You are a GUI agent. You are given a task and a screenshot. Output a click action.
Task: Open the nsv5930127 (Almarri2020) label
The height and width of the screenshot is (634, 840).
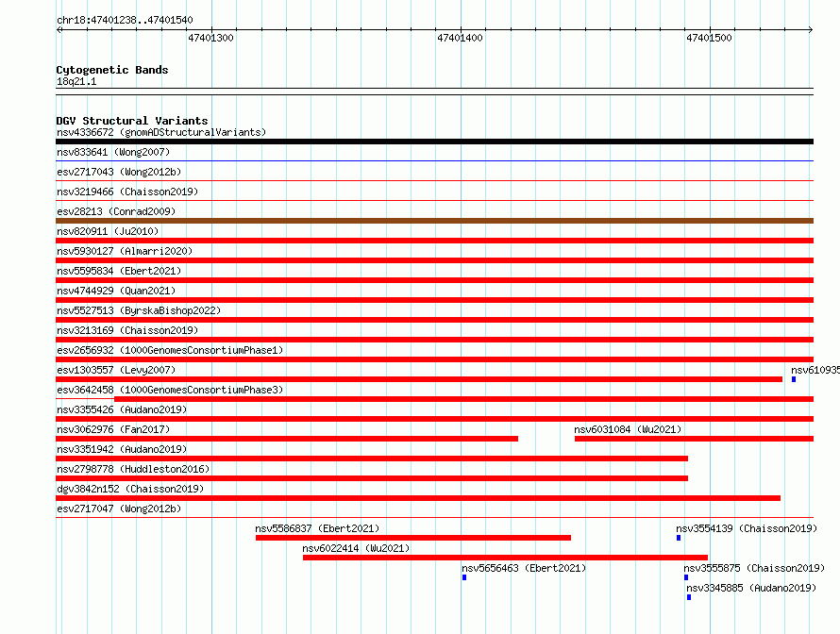click(x=125, y=251)
